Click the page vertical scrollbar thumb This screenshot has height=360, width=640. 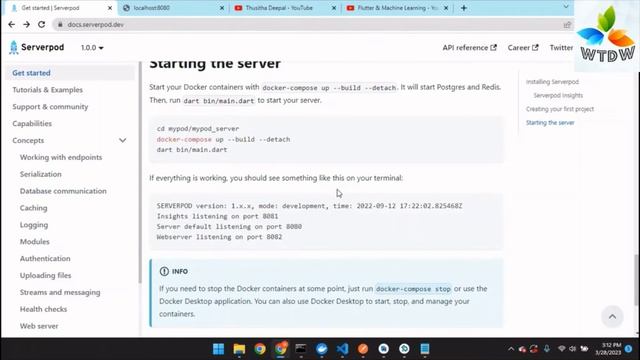pos(636,279)
